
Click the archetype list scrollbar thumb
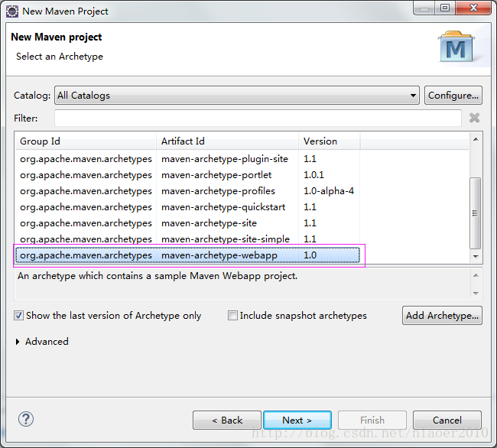(x=475, y=213)
